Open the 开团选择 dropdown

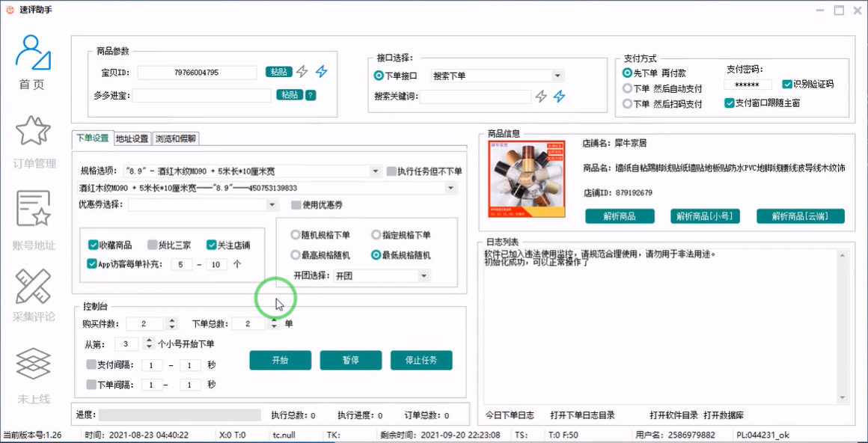tap(424, 275)
